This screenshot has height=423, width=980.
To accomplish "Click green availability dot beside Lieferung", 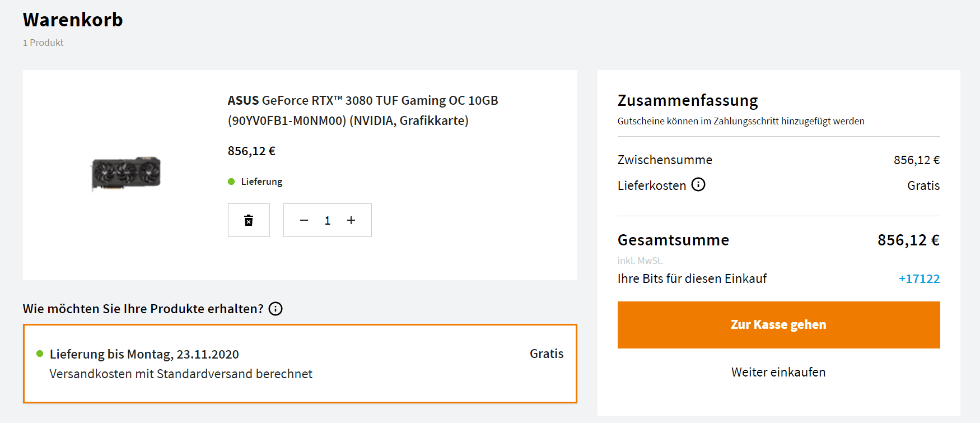I will [x=231, y=182].
